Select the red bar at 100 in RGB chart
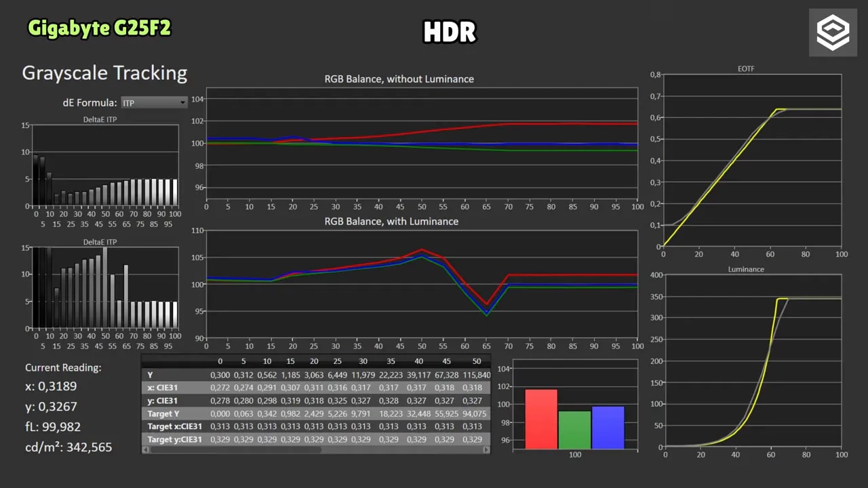This screenshot has height=488, width=868. click(541, 419)
